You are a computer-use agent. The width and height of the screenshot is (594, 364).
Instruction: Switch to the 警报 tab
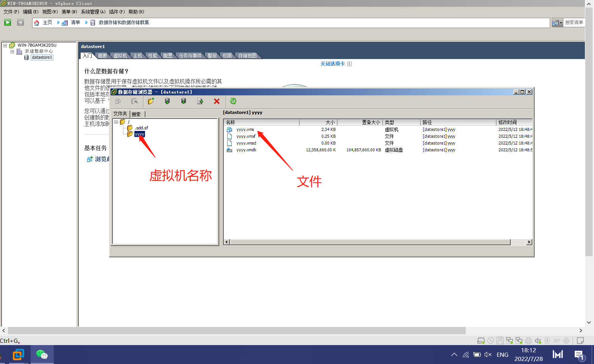(x=212, y=56)
